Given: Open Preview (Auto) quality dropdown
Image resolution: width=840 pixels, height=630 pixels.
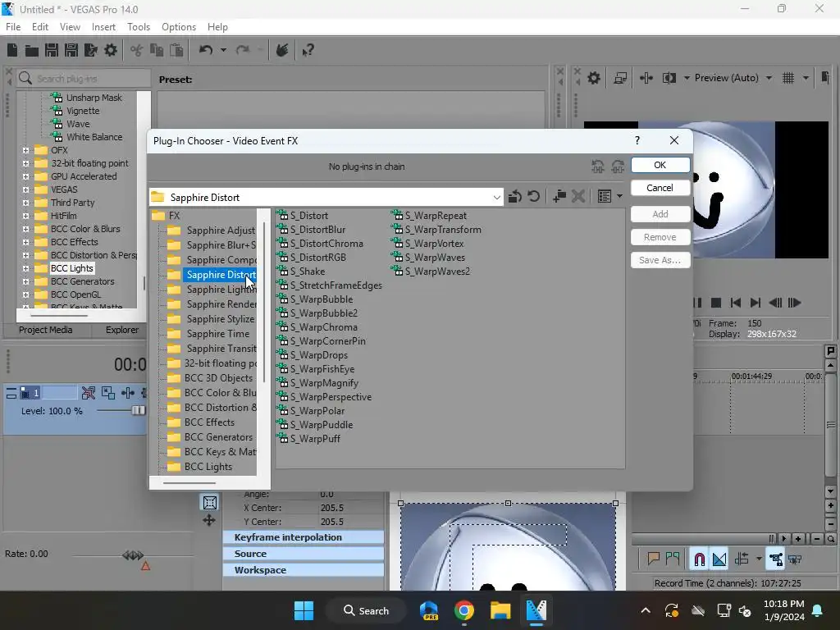Looking at the screenshot, I should point(769,78).
